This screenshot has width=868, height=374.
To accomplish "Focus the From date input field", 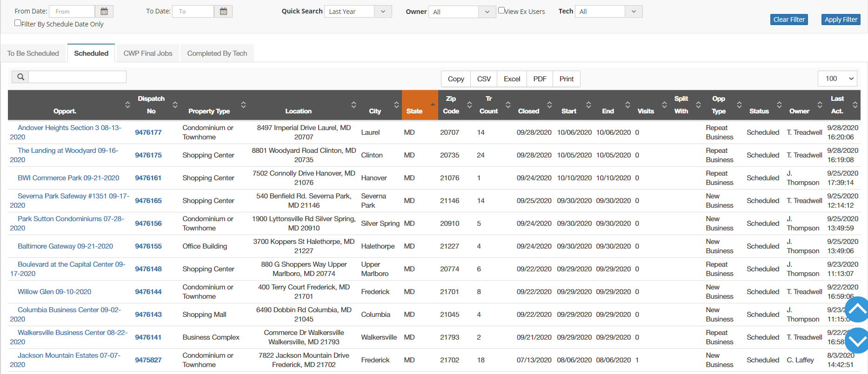I will [72, 11].
